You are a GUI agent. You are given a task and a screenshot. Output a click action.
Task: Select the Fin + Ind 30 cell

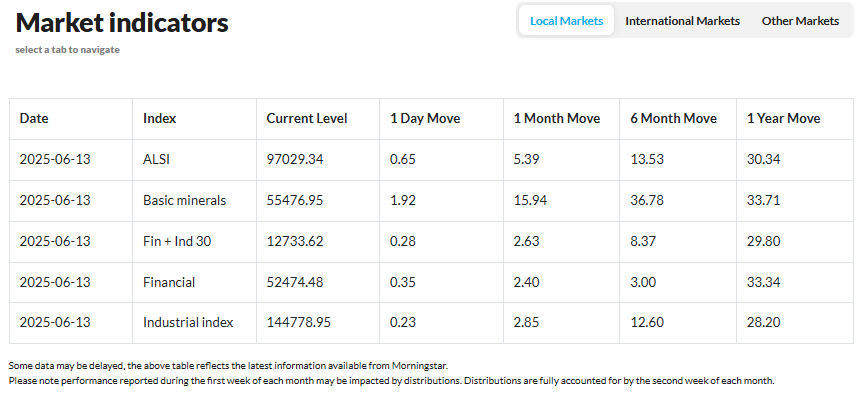194,242
